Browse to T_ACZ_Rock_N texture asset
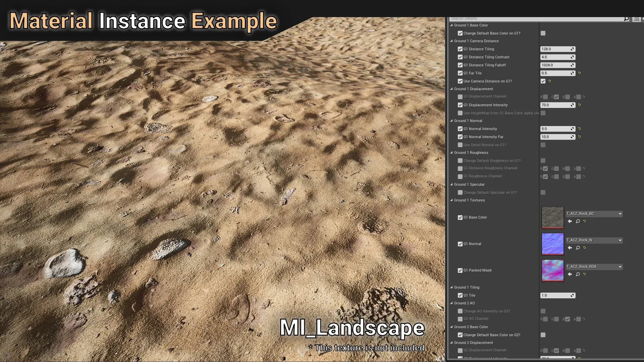 tap(578, 248)
